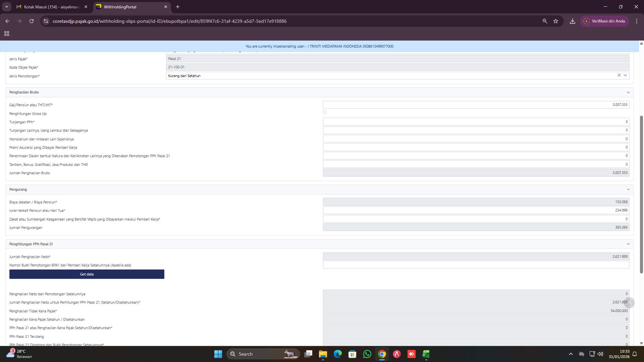Open the apps grid icon under the tabs
Viewport: 644px width, 362px height.
7,34
